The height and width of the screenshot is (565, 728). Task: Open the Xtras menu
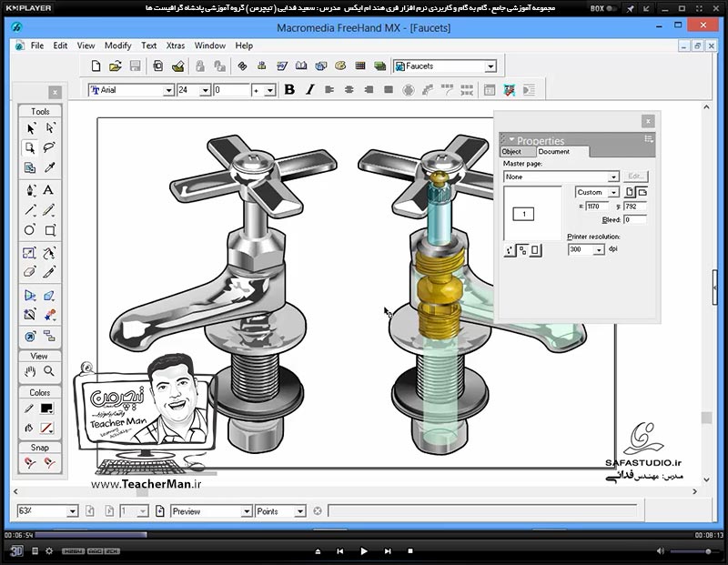pyautogui.click(x=176, y=45)
